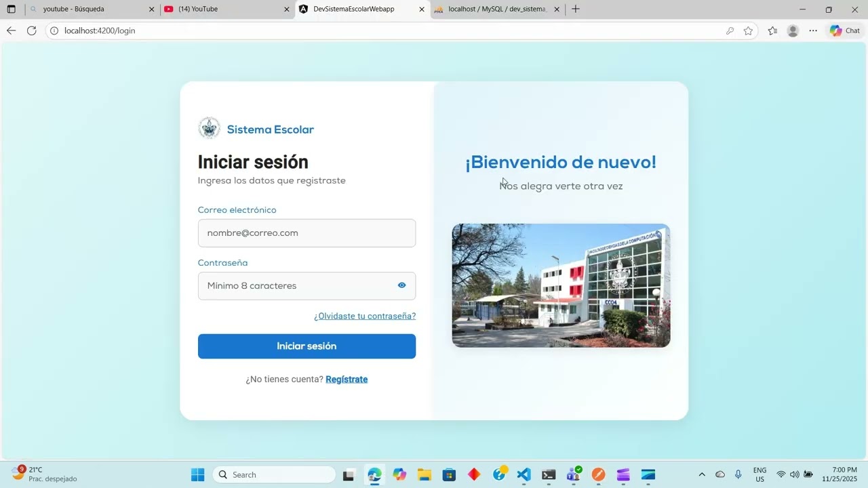Submit with the Iniciar sesión button
The image size is (868, 488).
[307, 346]
